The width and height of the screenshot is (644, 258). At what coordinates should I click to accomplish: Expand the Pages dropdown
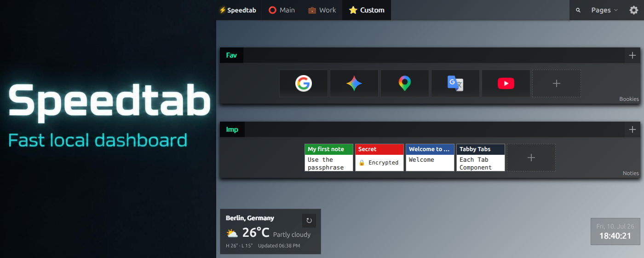(604, 10)
